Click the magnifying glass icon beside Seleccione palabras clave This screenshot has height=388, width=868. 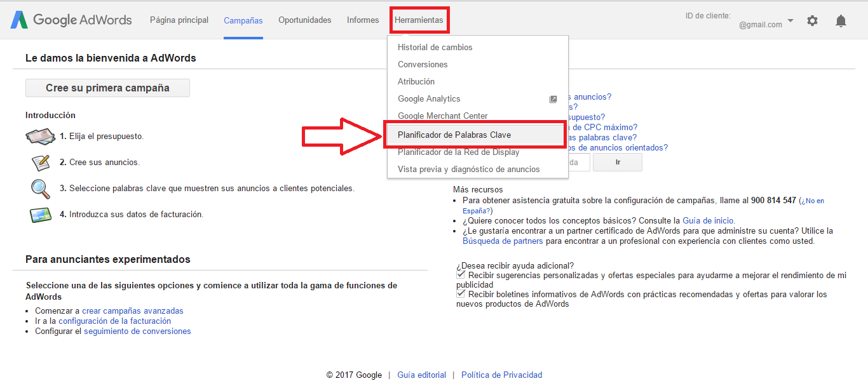40,189
